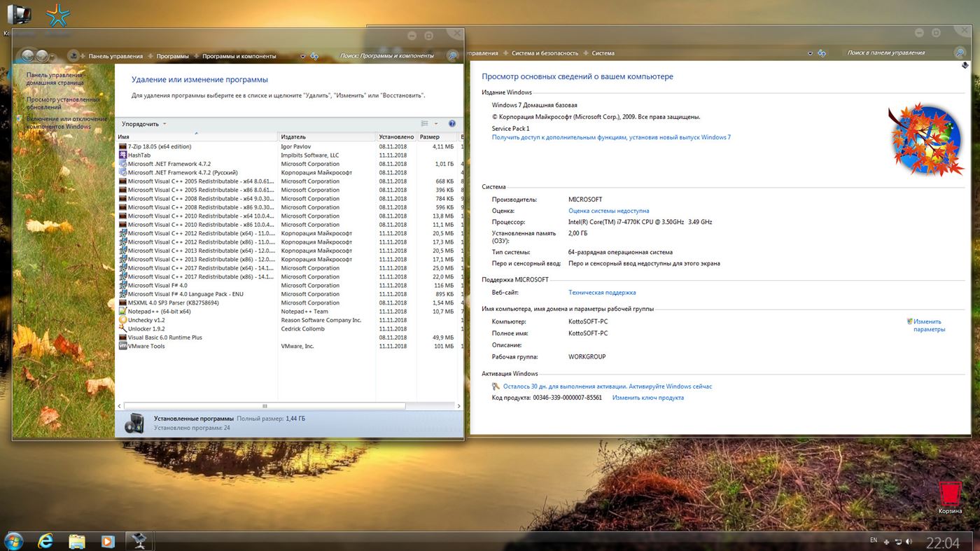Viewport: 980px width, 551px height.
Task: Refresh the System window address bar
Action: point(822,53)
